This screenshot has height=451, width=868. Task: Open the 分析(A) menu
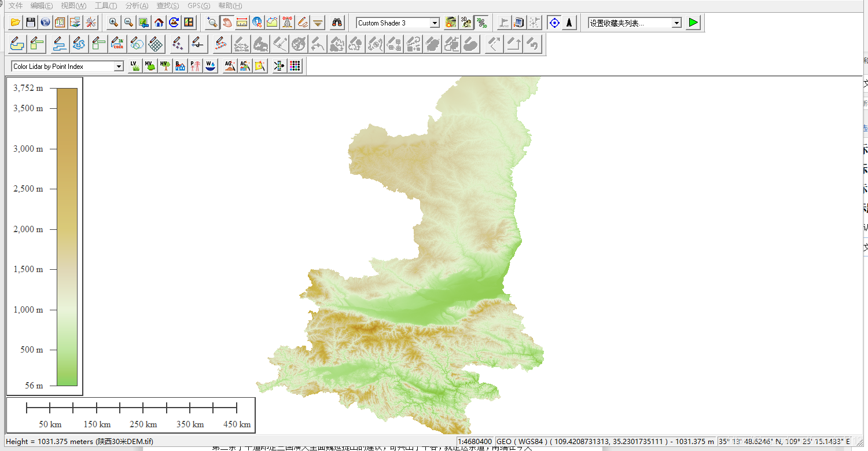137,5
